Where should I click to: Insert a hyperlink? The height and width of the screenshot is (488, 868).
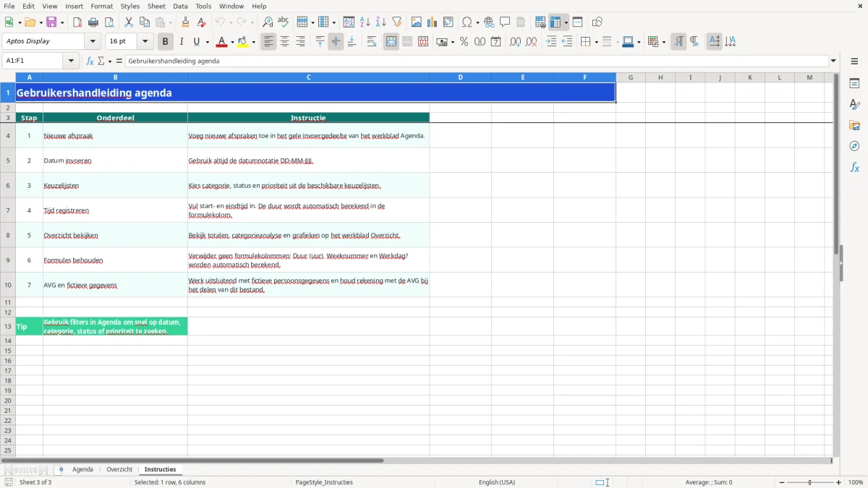[x=489, y=22]
